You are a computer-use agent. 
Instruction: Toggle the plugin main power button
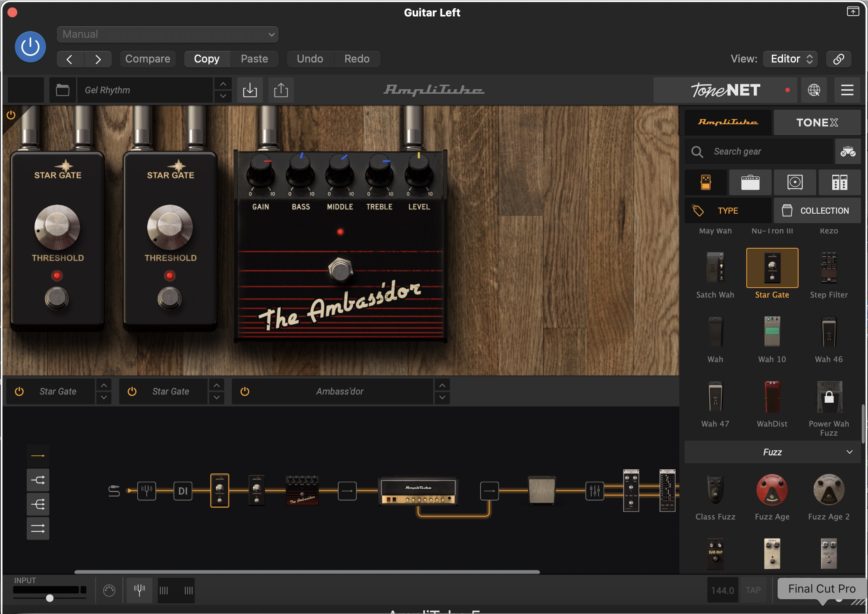coord(30,47)
